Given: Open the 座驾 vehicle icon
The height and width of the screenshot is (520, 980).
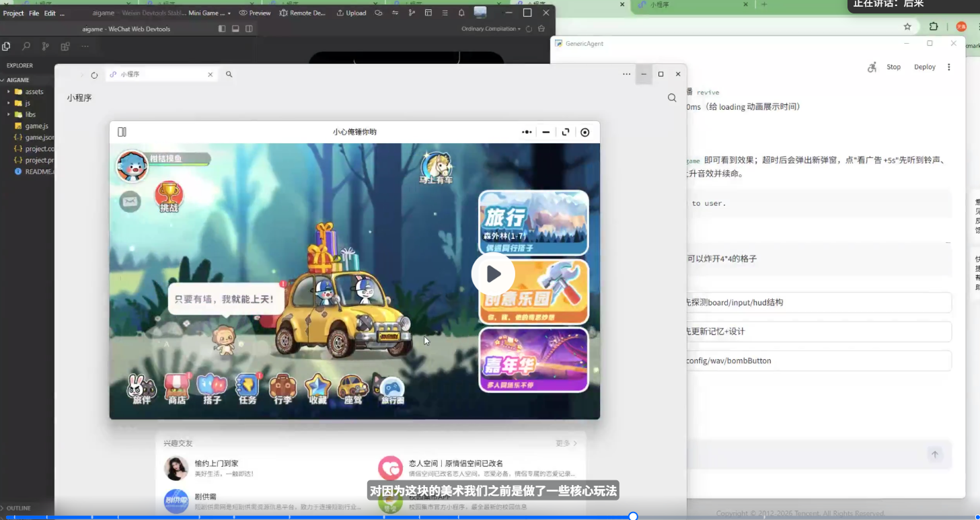Looking at the screenshot, I should (x=353, y=389).
